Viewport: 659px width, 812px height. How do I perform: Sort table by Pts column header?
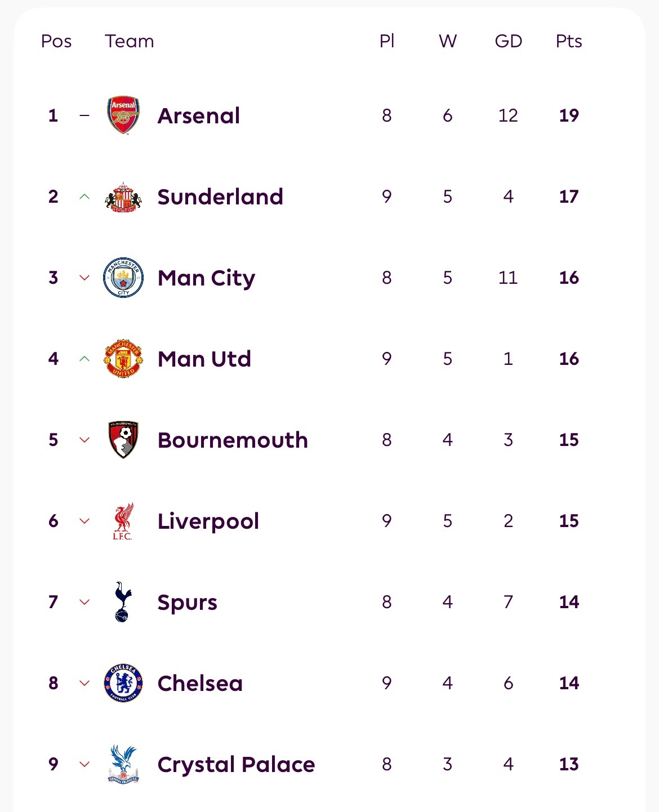tap(569, 41)
